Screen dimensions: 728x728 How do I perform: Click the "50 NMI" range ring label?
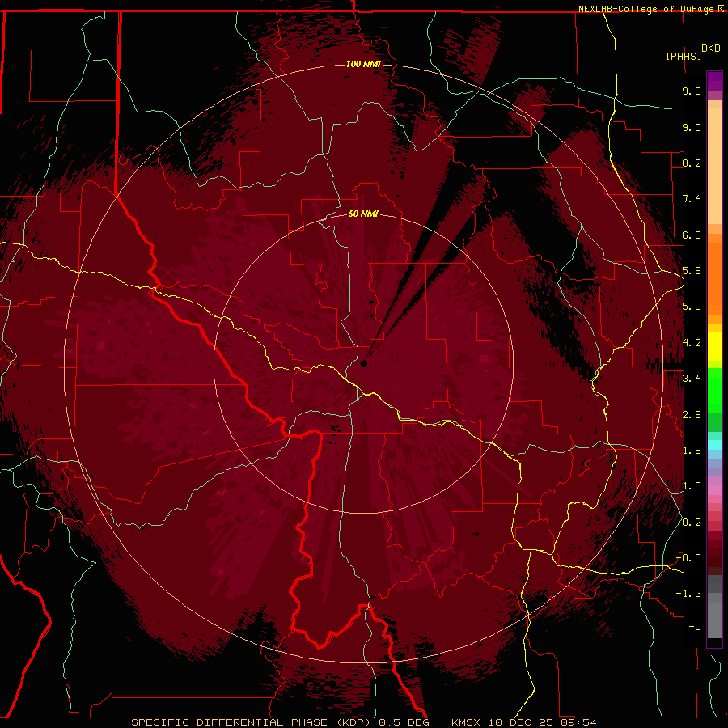pyautogui.click(x=363, y=214)
